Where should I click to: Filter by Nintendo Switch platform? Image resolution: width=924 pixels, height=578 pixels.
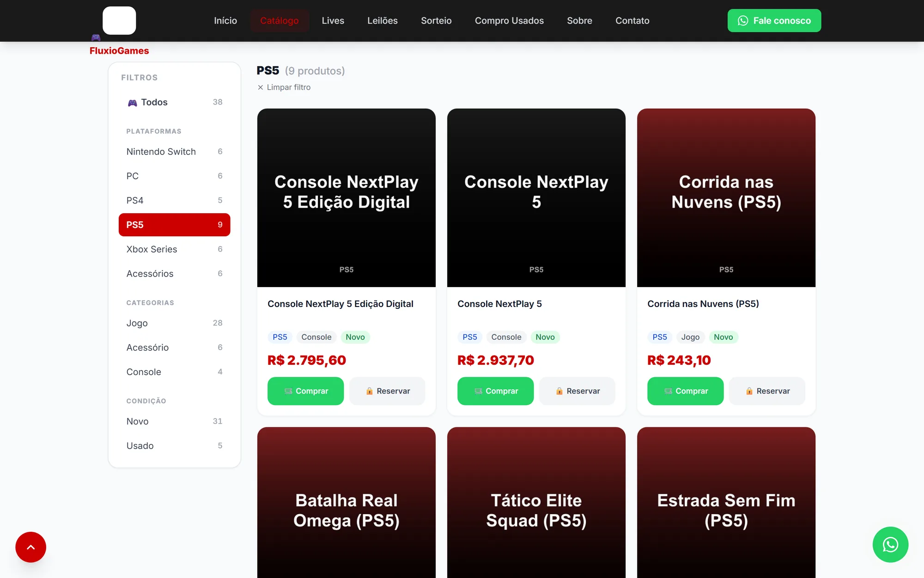174,152
